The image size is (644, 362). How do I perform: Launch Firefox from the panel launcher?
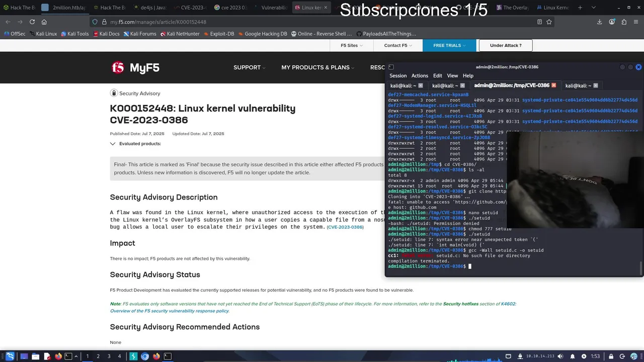(x=58, y=356)
